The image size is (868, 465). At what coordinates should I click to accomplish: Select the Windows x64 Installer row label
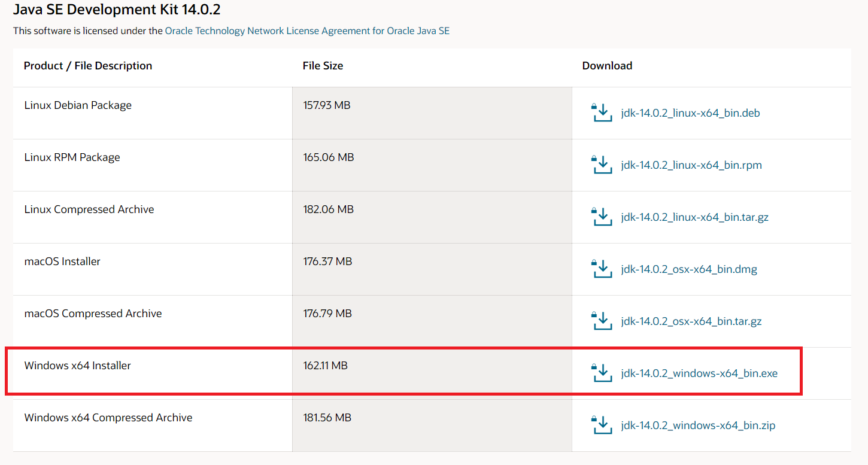tap(78, 366)
